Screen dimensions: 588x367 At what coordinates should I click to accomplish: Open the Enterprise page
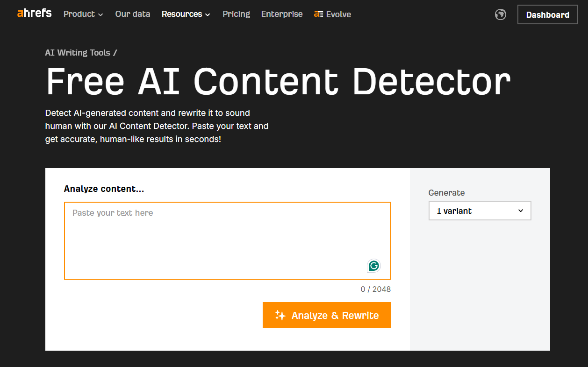[282, 14]
